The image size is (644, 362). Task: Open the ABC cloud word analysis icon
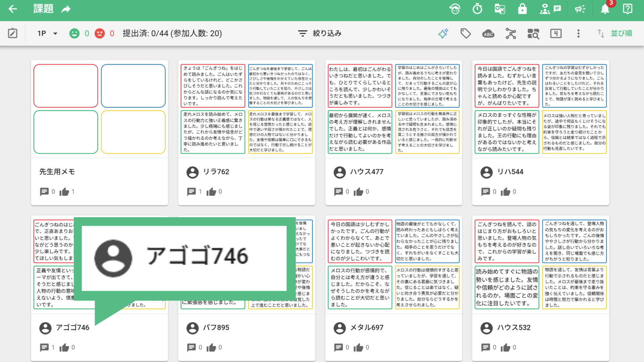[x=488, y=34]
